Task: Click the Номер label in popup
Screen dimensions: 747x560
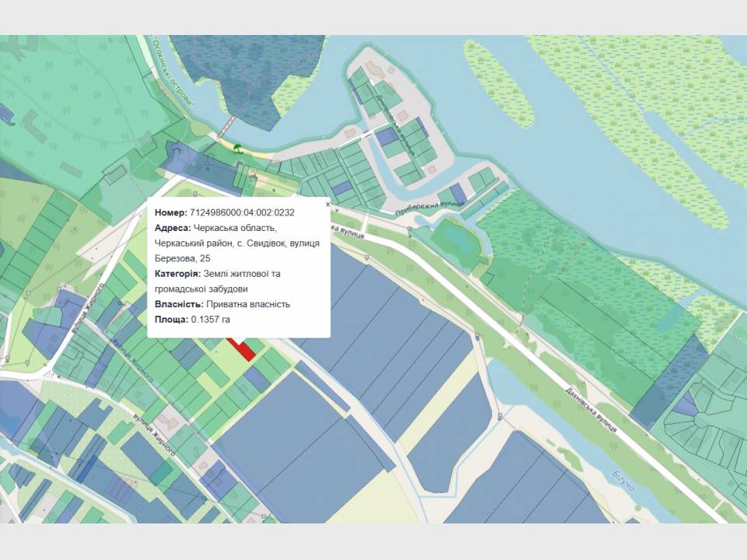Action: click(x=170, y=212)
